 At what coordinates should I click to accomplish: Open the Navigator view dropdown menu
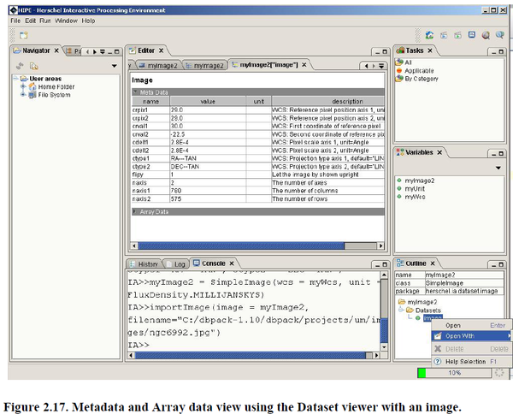pyautogui.click(x=115, y=66)
